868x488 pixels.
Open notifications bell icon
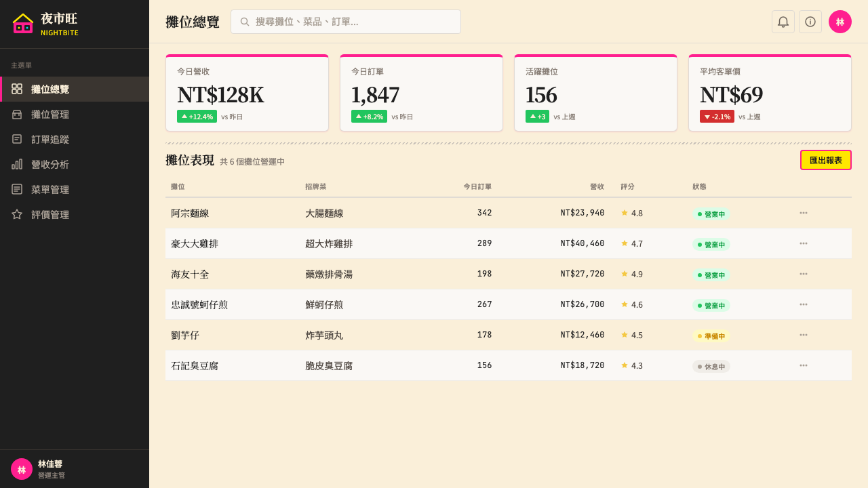(x=783, y=22)
